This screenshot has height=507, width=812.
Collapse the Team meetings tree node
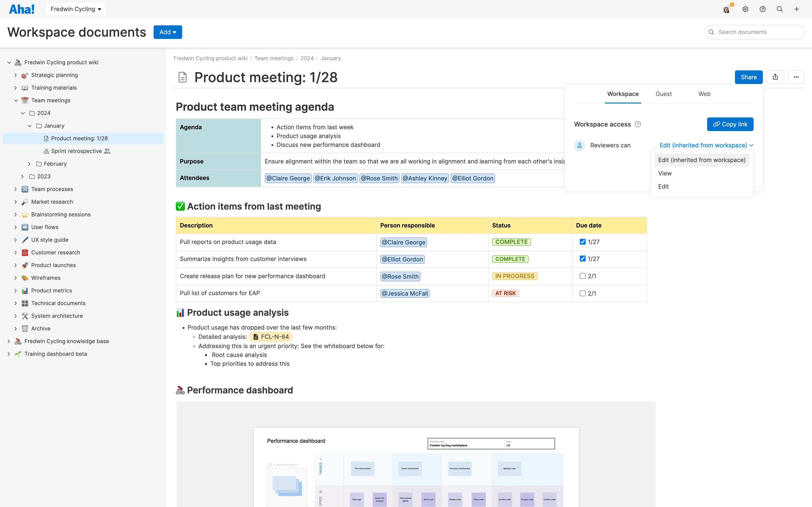[16, 100]
